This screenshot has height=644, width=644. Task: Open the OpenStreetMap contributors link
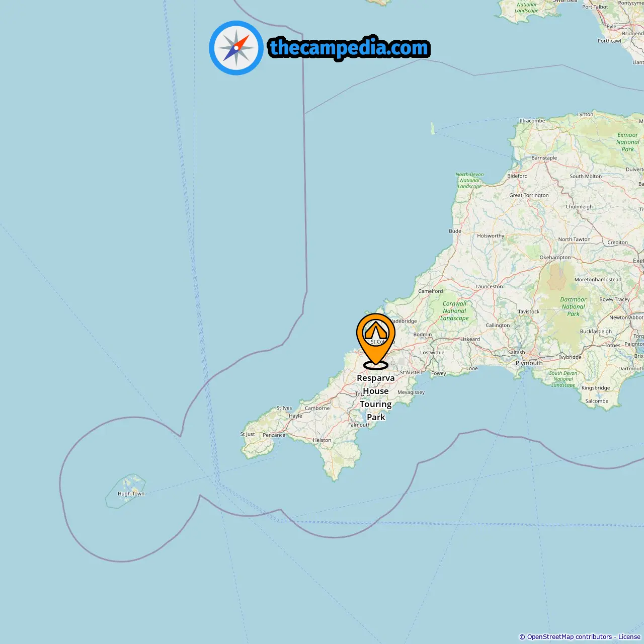coord(569,637)
